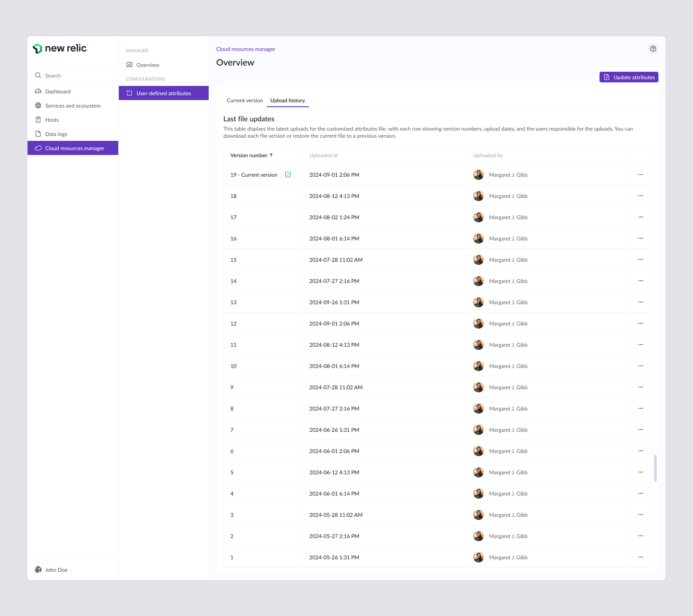Switch to the Current version tab

(x=245, y=101)
